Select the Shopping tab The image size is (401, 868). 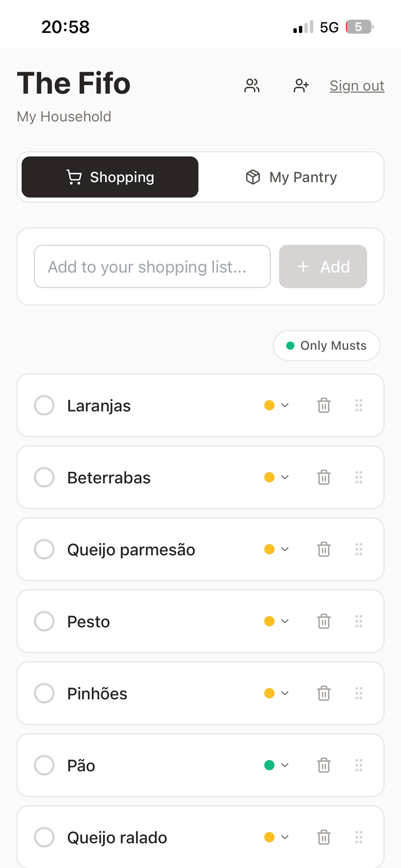[x=110, y=177]
